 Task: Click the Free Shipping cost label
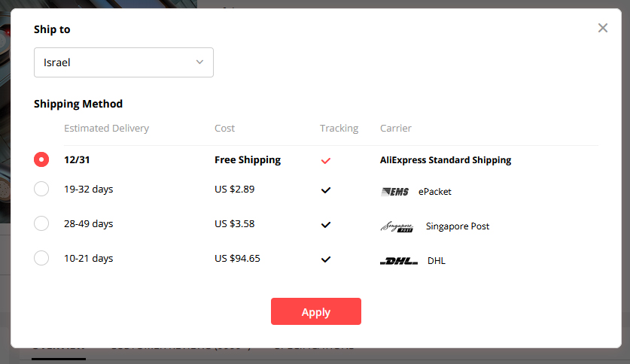pos(248,159)
